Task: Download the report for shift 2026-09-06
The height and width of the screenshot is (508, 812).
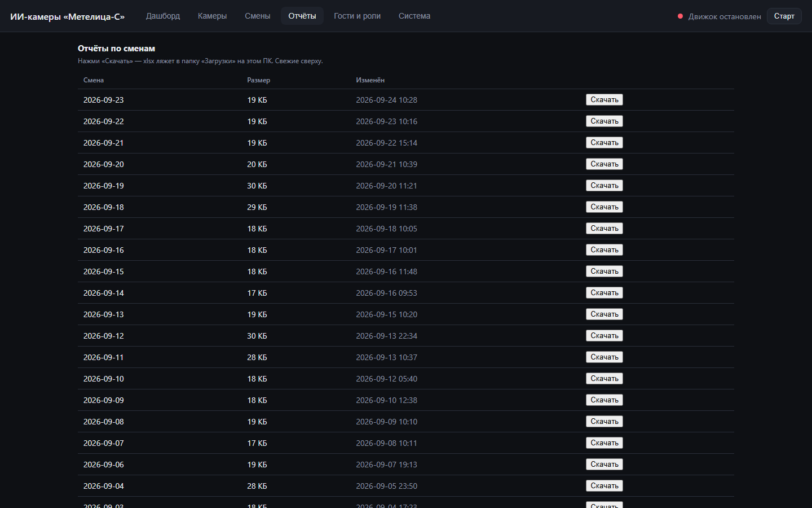Action: [604, 465]
